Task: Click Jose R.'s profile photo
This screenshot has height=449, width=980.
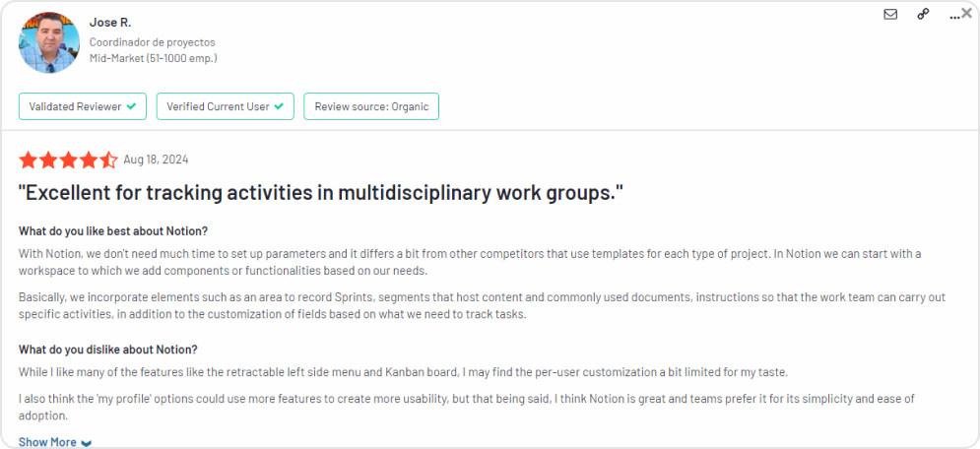Action: tap(49, 42)
